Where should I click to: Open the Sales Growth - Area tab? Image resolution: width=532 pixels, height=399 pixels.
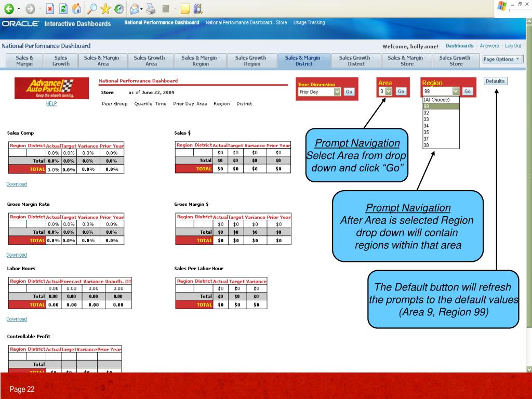151,60
